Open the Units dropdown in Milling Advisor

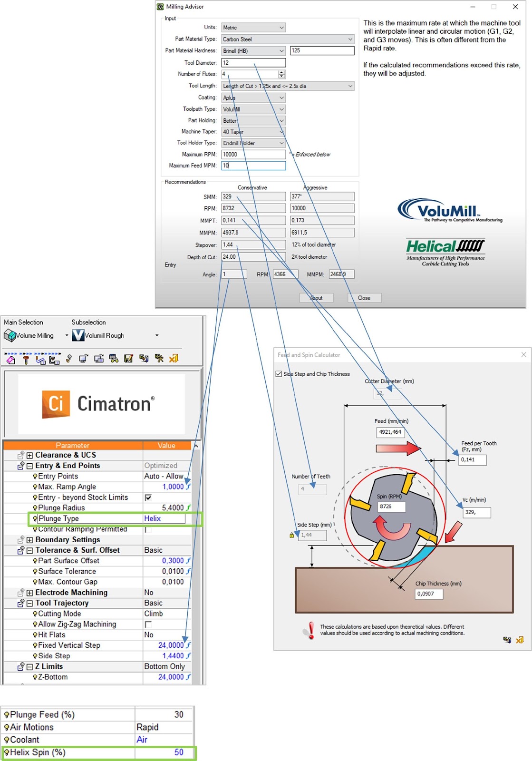coord(253,28)
